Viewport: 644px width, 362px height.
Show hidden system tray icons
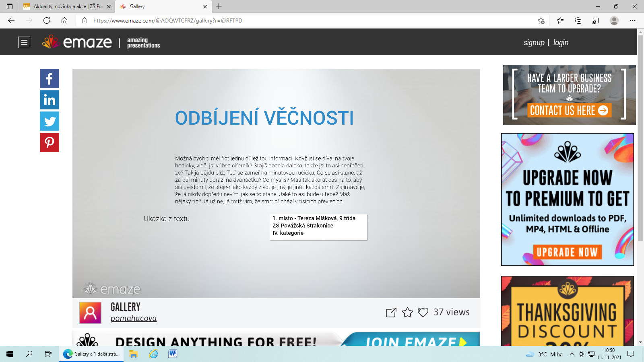572,354
